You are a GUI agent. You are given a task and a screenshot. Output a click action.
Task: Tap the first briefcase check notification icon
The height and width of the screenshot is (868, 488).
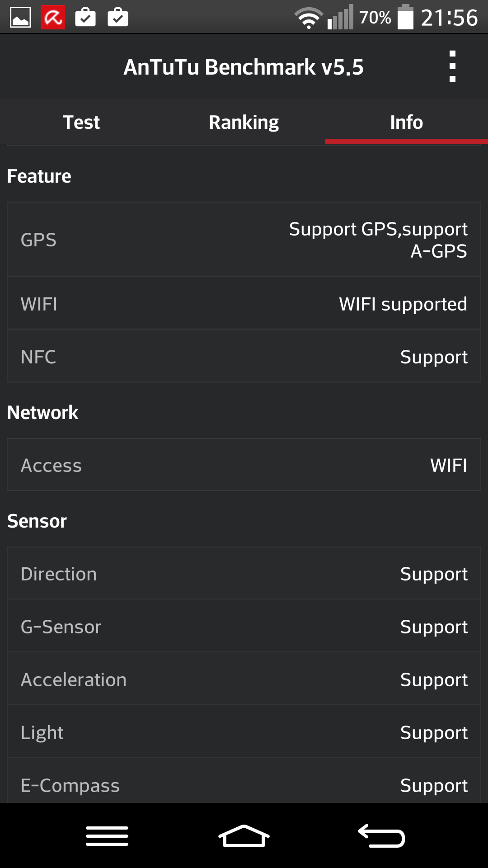tap(85, 18)
